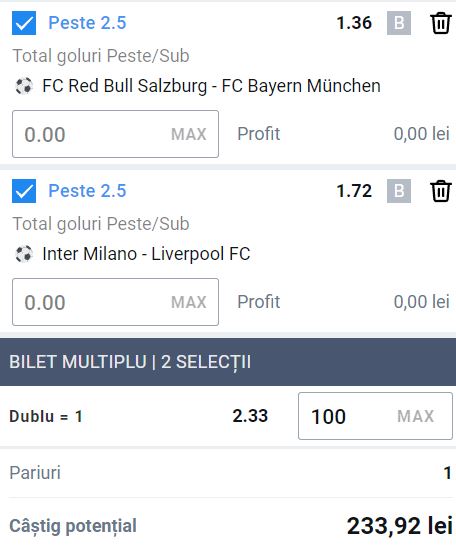Image resolution: width=456 pixels, height=553 pixels.
Task: Click MAX in the Dublu stake field
Action: 415,416
